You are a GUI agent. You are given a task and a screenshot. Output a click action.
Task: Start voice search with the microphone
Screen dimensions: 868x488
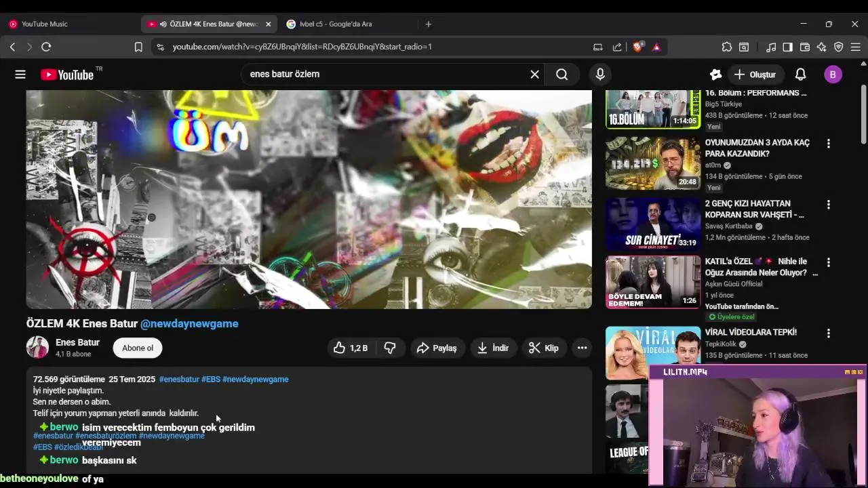pyautogui.click(x=600, y=75)
